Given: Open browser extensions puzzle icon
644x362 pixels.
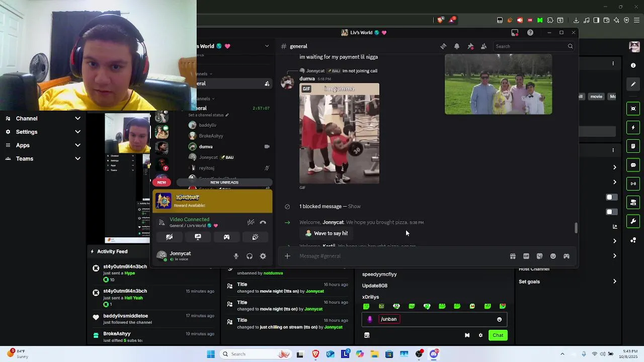Looking at the screenshot, I should (550, 20).
